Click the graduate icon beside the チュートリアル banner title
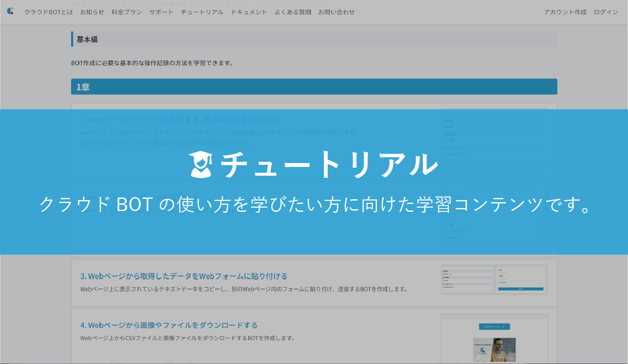 pyautogui.click(x=201, y=164)
